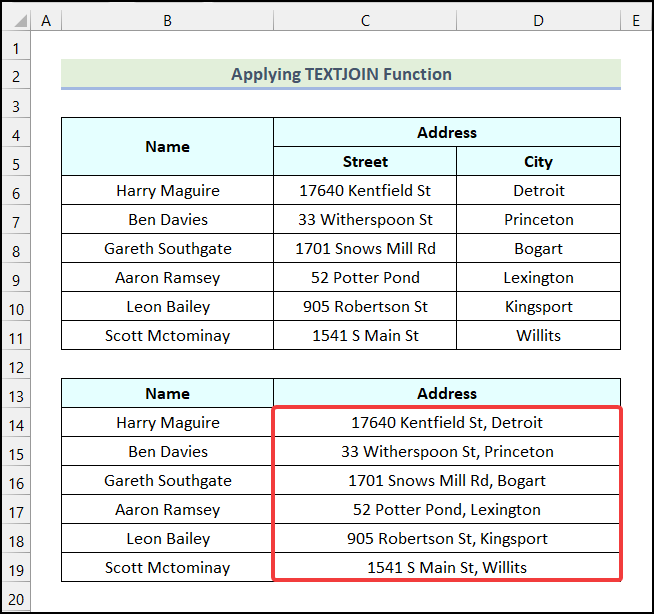The height and width of the screenshot is (614, 654).
Task: Select Gareth Southgate cell in row 16
Action: [167, 480]
